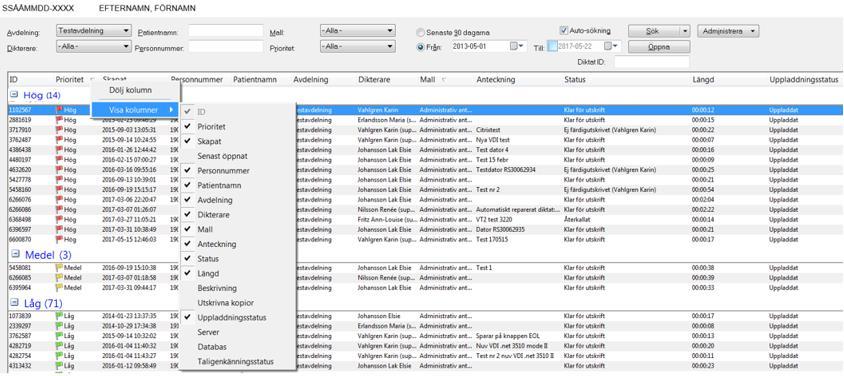
Task: Open the Administrera menu button
Action: coord(728,32)
